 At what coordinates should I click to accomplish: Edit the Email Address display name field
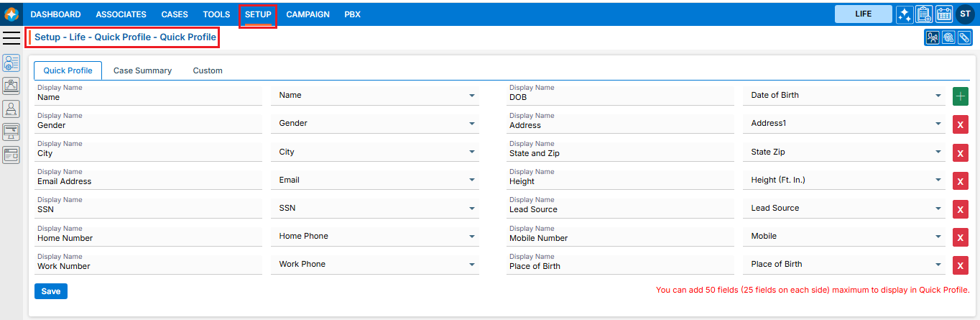pyautogui.click(x=148, y=182)
